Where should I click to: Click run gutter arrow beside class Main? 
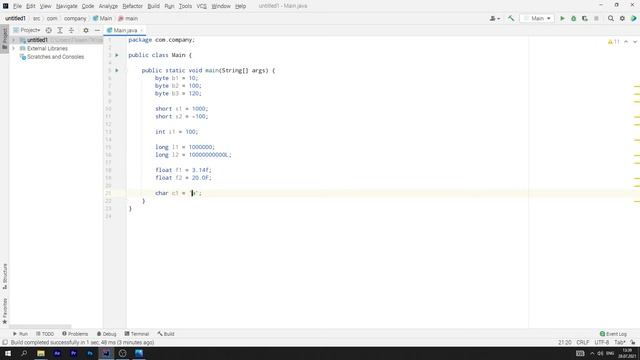click(117, 55)
